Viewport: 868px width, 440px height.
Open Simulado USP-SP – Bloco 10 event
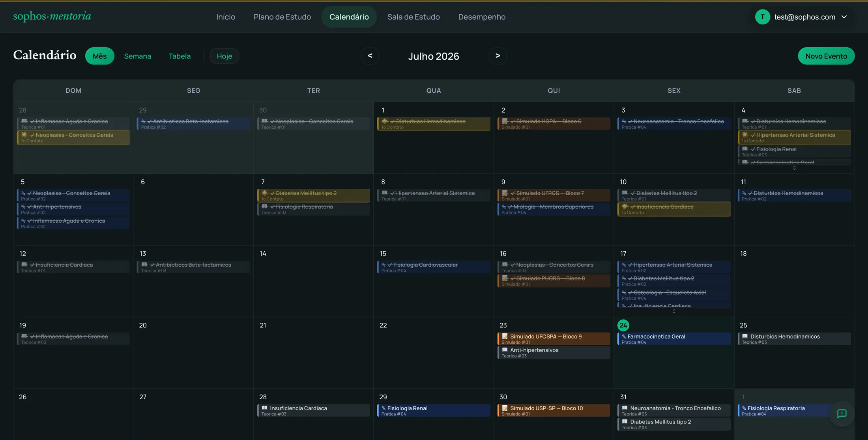[554, 410]
